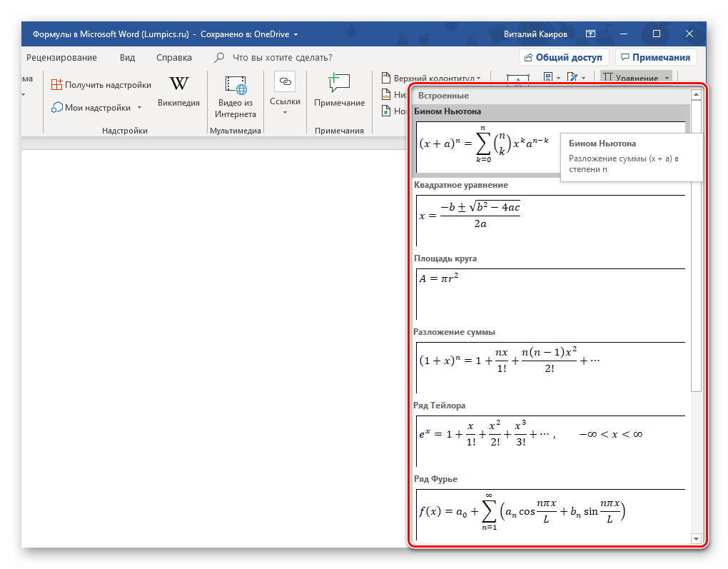Open the Get Add-ins (Получить надстройки) store
The height and width of the screenshot is (569, 728).
pos(101,84)
